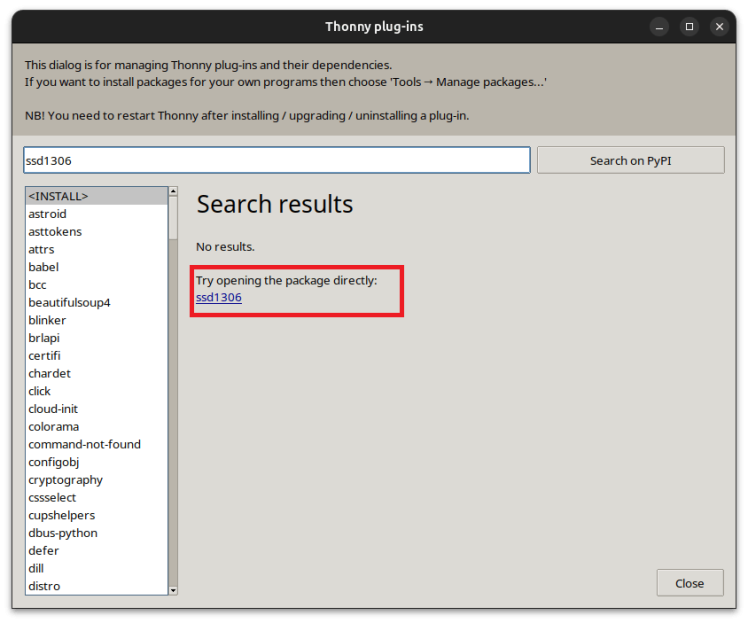This screenshot has height=623, width=748.
Task: Select distro at the list bottom
Action: point(97,586)
